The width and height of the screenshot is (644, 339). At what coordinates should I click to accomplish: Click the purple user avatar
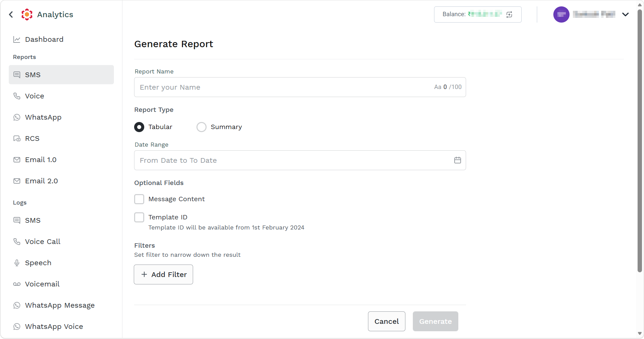[561, 14]
